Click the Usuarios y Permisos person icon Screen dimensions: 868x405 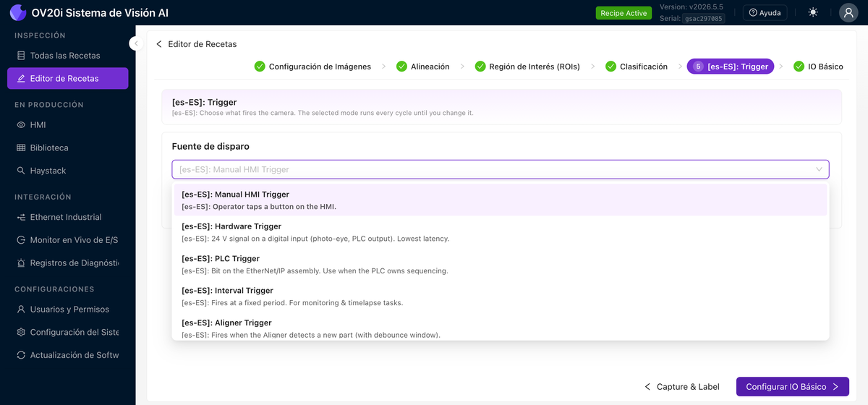(x=21, y=310)
